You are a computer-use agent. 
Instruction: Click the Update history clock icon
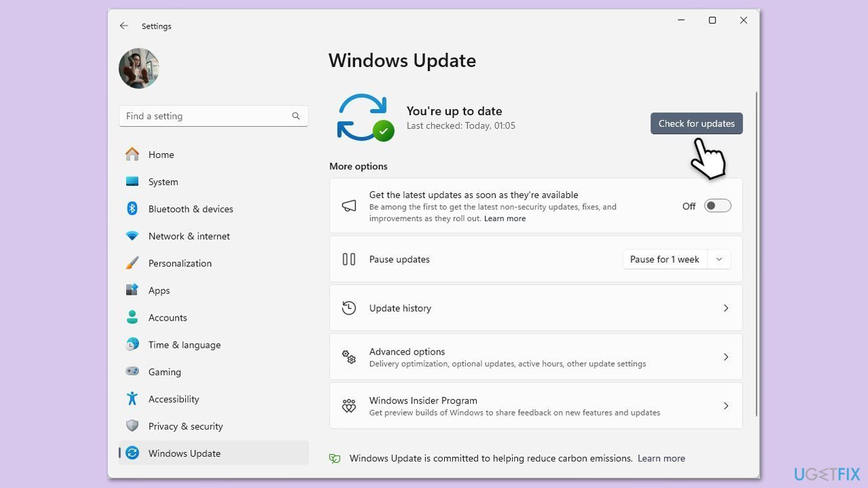click(349, 308)
